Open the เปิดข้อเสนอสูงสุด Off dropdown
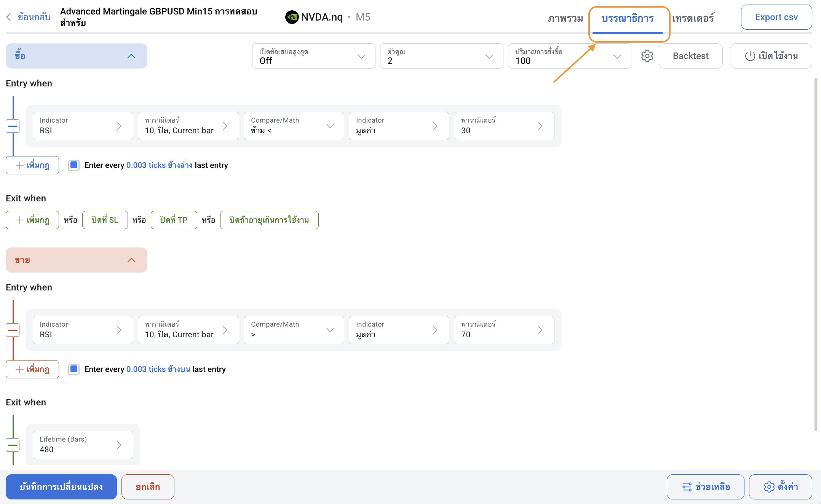 [x=313, y=56]
